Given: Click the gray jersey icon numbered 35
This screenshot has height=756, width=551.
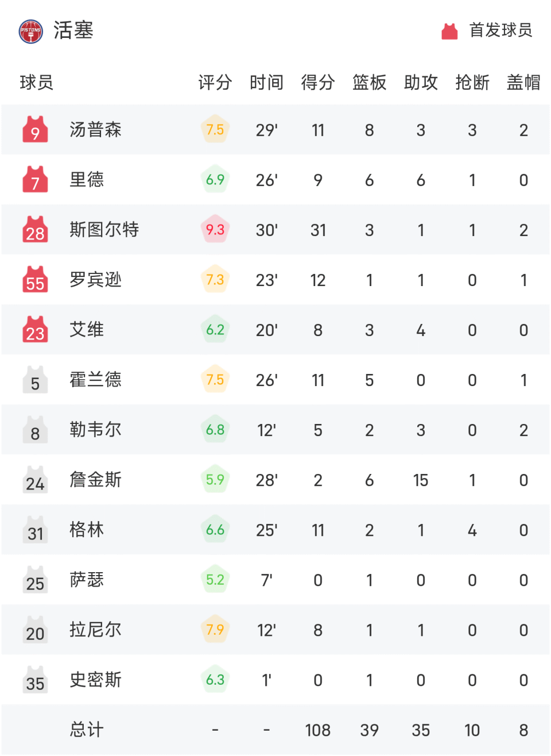Looking at the screenshot, I should click(35, 680).
